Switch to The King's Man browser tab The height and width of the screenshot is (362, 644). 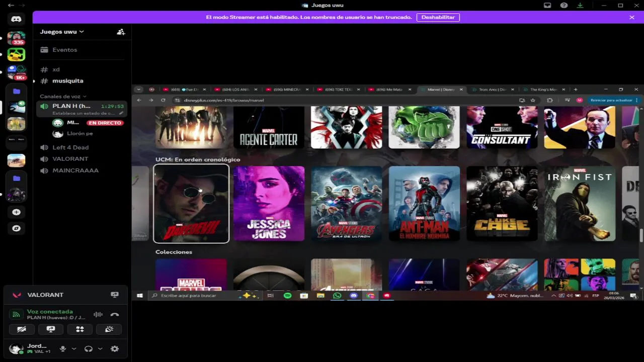tap(543, 89)
